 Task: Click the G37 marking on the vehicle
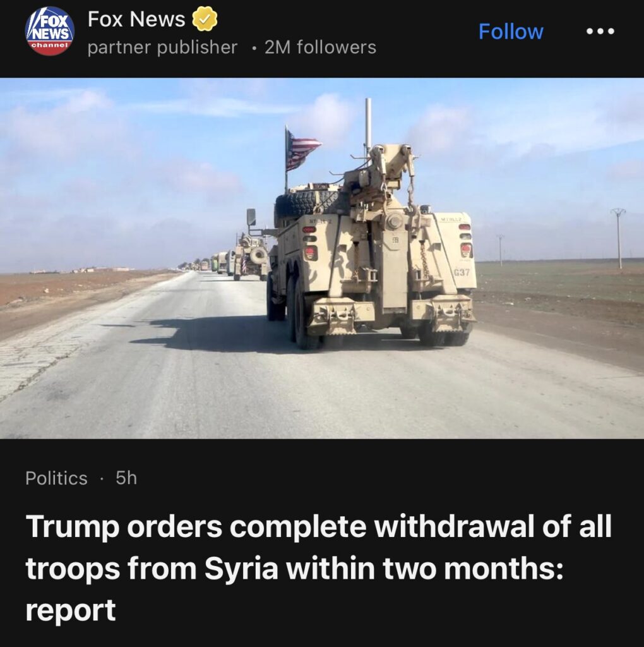(462, 272)
